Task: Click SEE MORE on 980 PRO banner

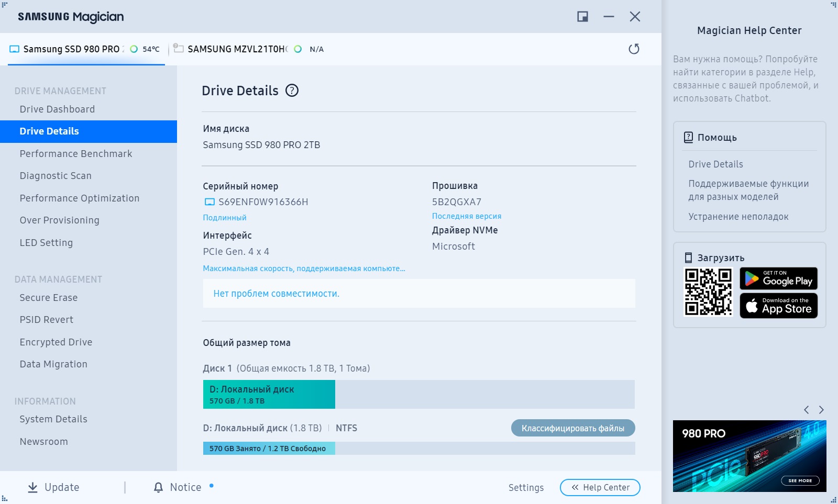Action: [x=800, y=480]
